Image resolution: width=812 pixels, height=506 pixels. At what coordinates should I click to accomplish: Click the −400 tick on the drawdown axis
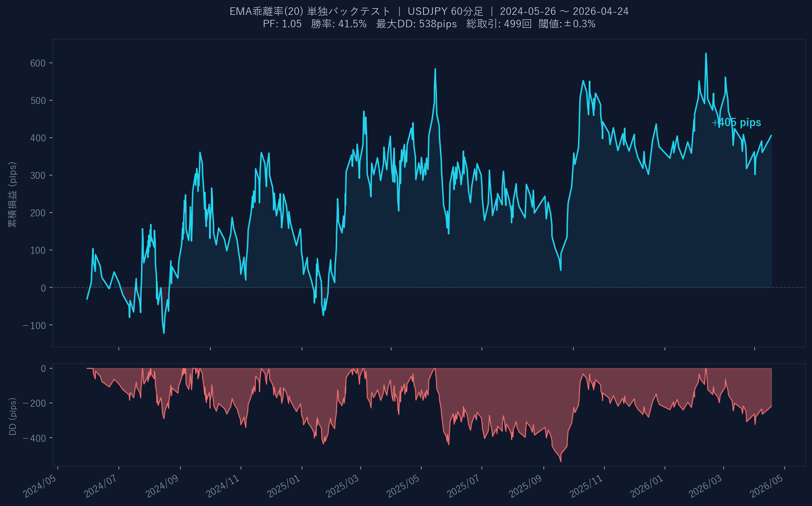coord(34,438)
